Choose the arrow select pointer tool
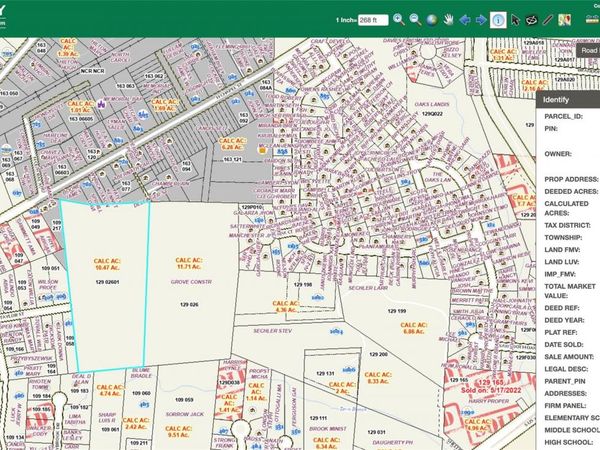The width and height of the screenshot is (600, 450). [515, 19]
